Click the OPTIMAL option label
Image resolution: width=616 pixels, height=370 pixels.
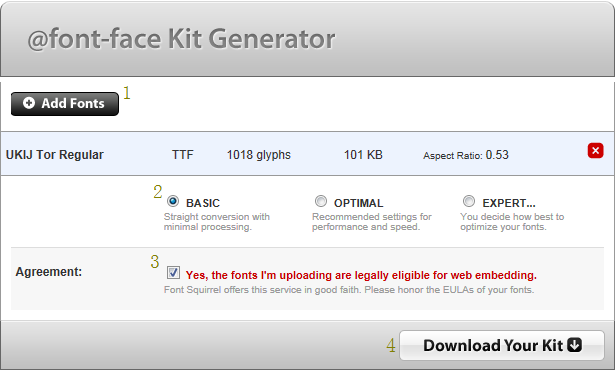coord(358,203)
